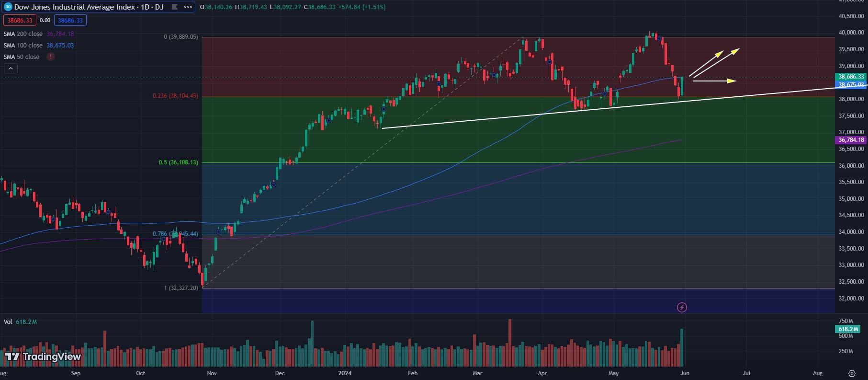Select the Vol 618.2M volume legend
This screenshot has width=868, height=380.
pos(20,322)
